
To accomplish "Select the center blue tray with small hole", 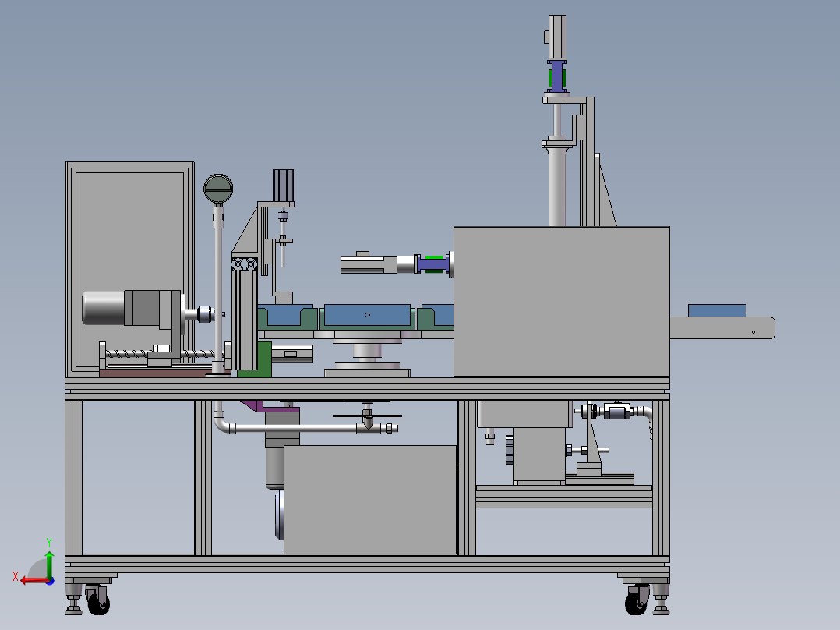I will pyautogui.click(x=368, y=315).
